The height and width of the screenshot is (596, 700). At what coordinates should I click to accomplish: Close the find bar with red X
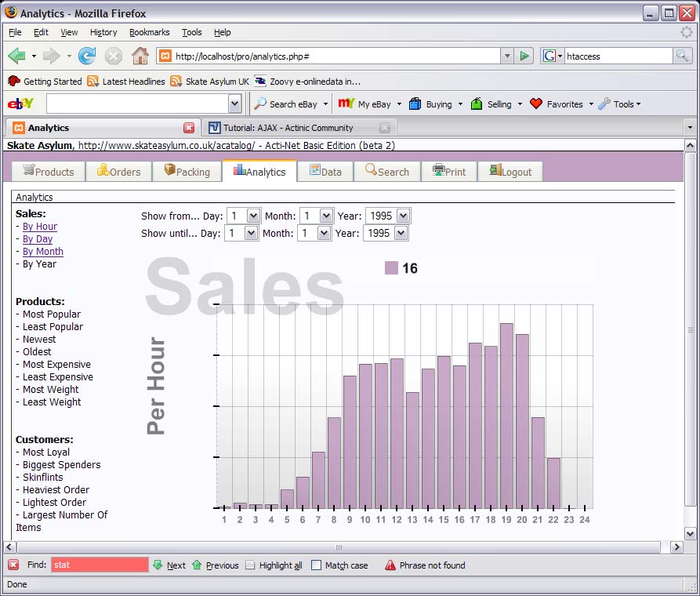(x=13, y=565)
